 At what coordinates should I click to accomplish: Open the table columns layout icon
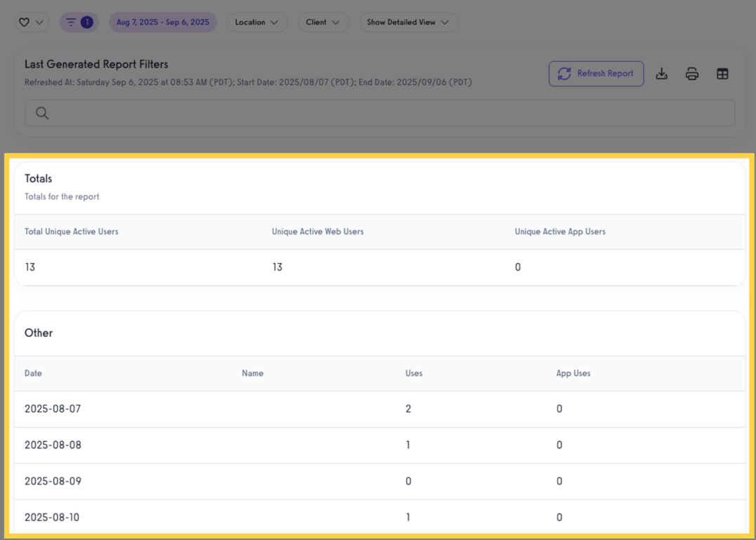tap(722, 74)
